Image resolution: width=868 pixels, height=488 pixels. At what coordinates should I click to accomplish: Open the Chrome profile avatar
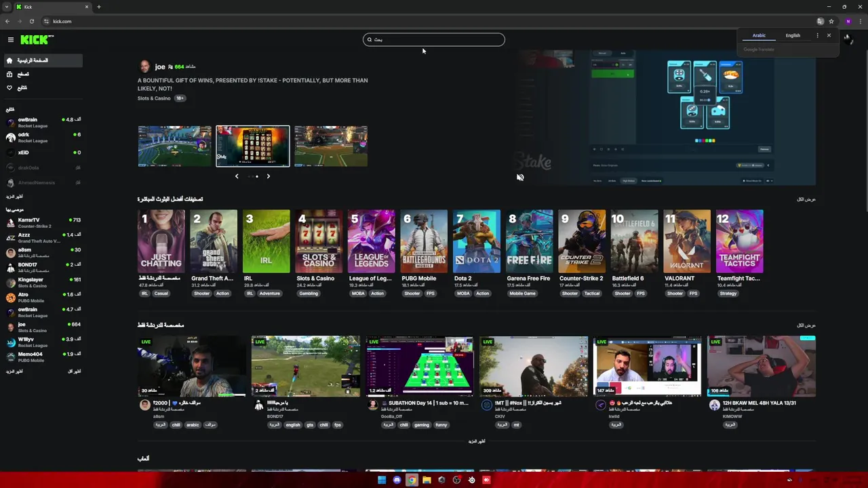(848, 21)
